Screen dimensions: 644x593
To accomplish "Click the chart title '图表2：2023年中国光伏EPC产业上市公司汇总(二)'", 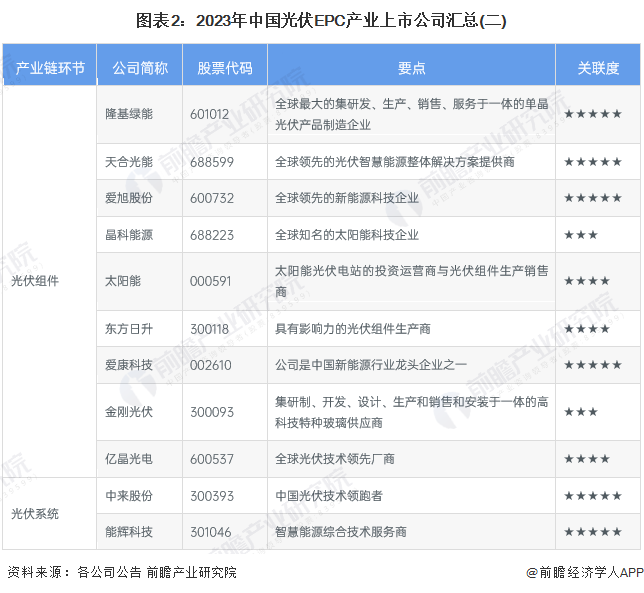I will (321, 21).
